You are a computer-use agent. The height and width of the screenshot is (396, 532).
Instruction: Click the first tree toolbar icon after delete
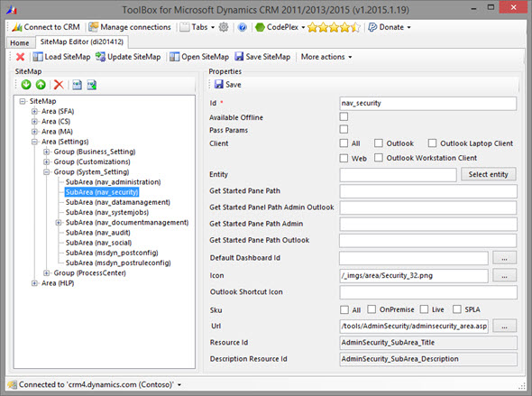point(77,85)
